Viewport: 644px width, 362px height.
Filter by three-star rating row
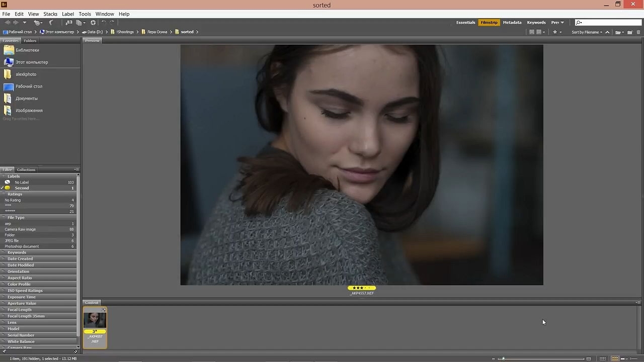coord(38,206)
